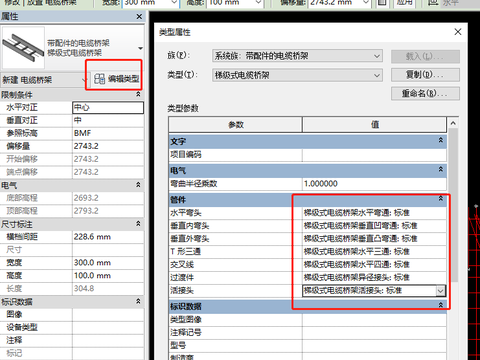Click the type parameters scrollbar up arrow
The width and height of the screenshot is (480, 360).
click(x=453, y=123)
